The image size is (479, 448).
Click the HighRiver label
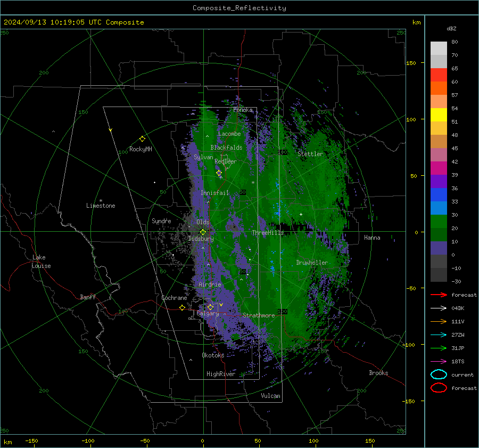221,374
